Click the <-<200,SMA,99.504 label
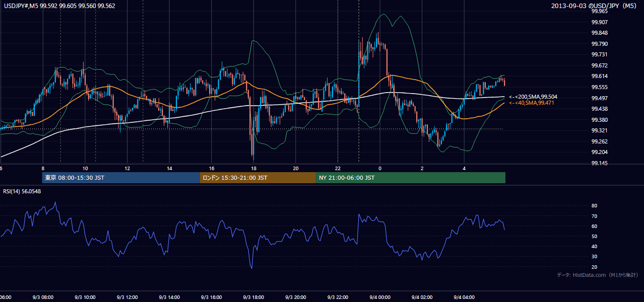The image size is (644, 302). point(533,97)
